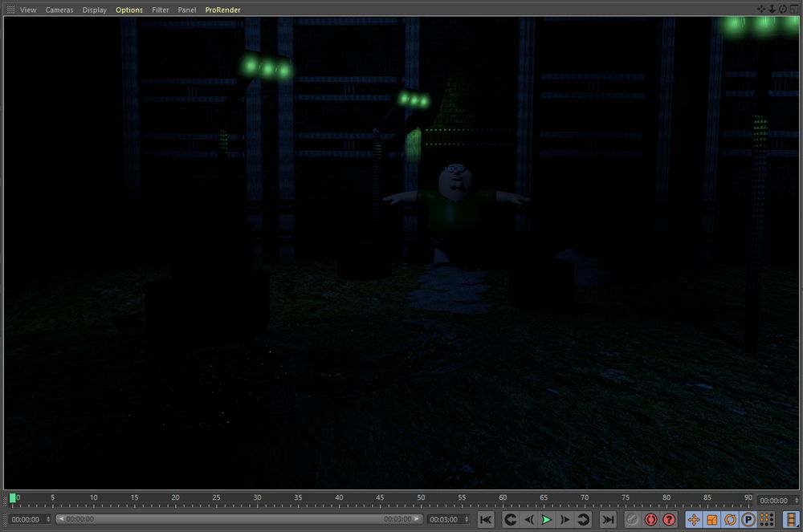Viewport: 803px width, 532px height.
Task: Go to end of animation
Action: click(x=608, y=520)
